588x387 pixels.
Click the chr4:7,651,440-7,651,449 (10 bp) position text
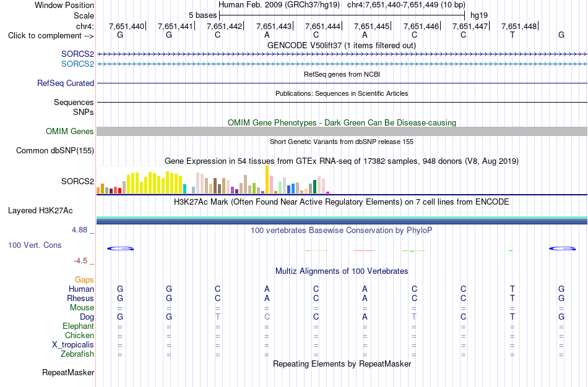406,5
